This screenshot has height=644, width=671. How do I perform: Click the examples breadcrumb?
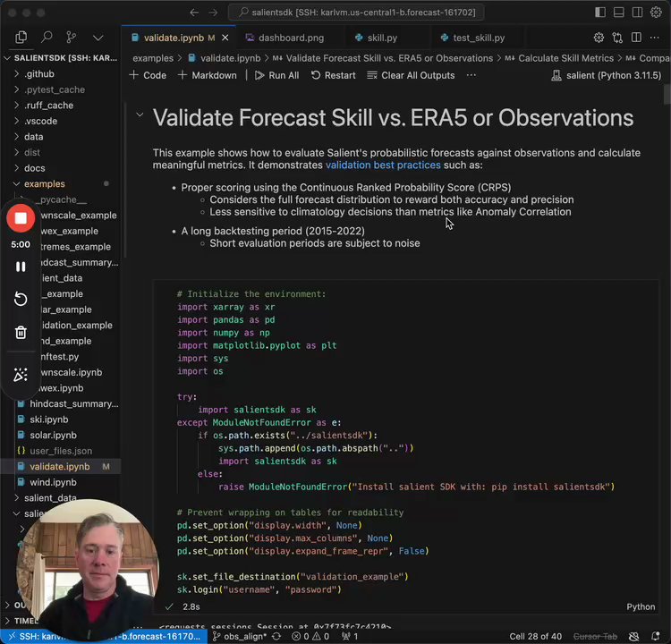click(x=153, y=58)
